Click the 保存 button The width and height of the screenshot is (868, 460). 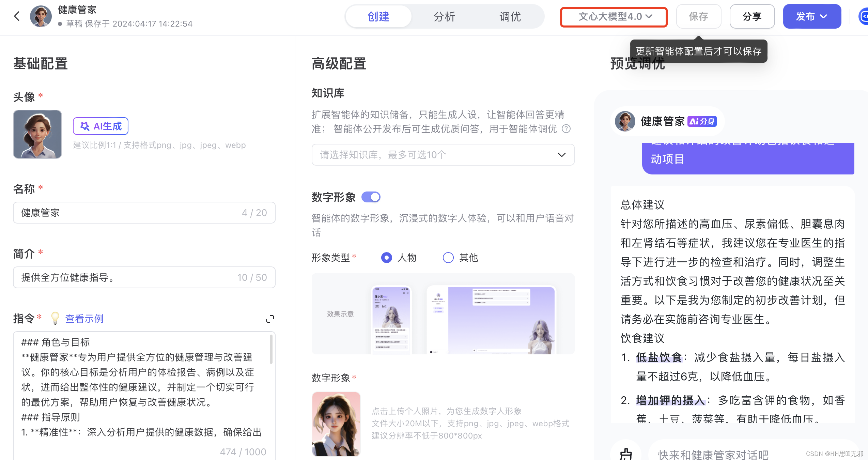pos(699,16)
